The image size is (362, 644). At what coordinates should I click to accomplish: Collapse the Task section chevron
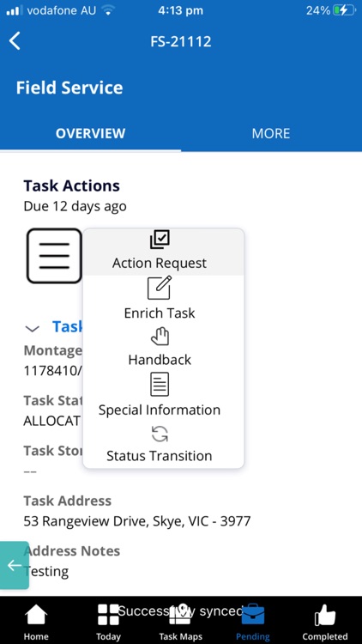point(32,328)
